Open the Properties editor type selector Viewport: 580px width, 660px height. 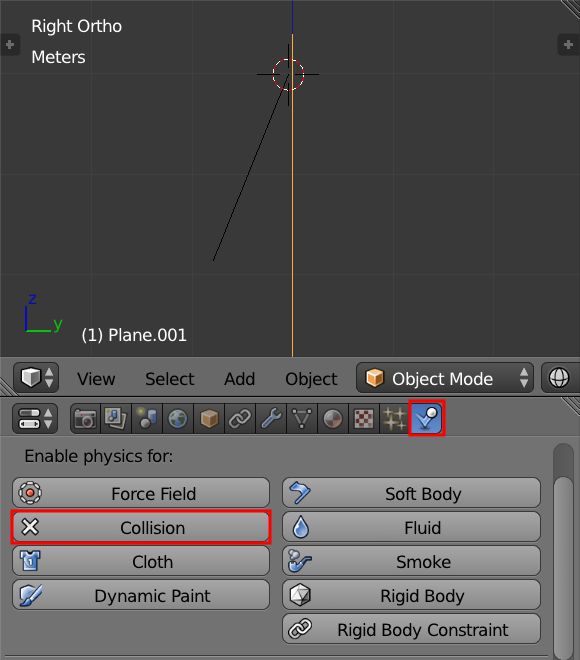click(35, 418)
